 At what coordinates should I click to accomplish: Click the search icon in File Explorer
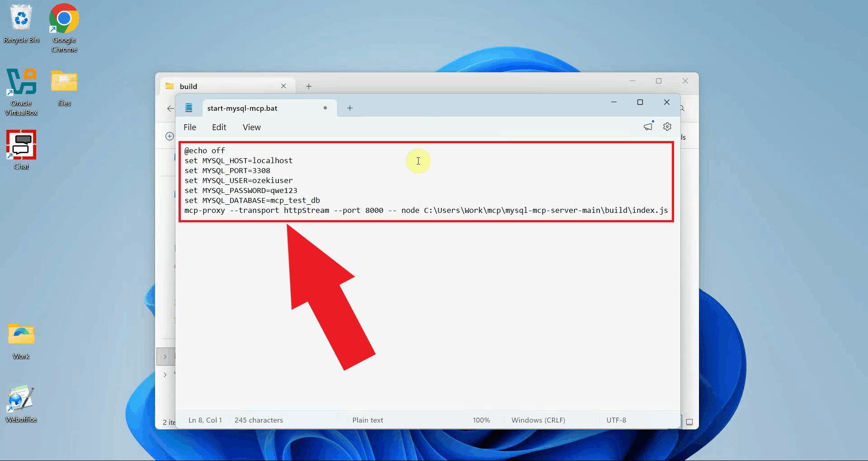[683, 108]
